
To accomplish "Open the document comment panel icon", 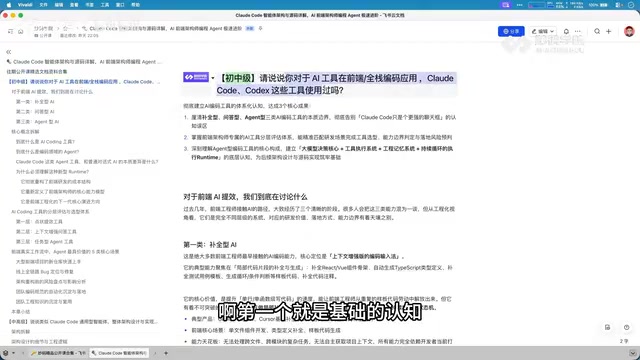I will click(x=607, y=327).
